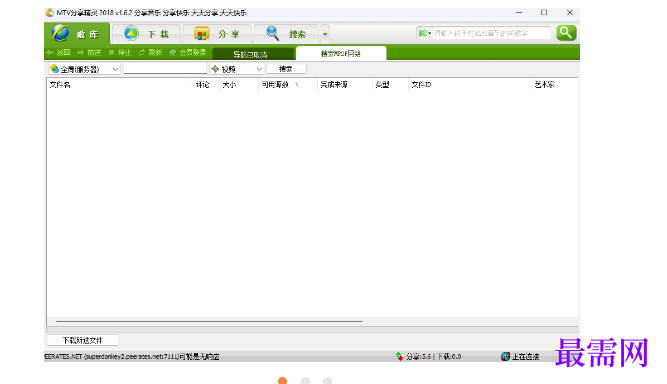Sort by the 评论 column header

(202, 85)
